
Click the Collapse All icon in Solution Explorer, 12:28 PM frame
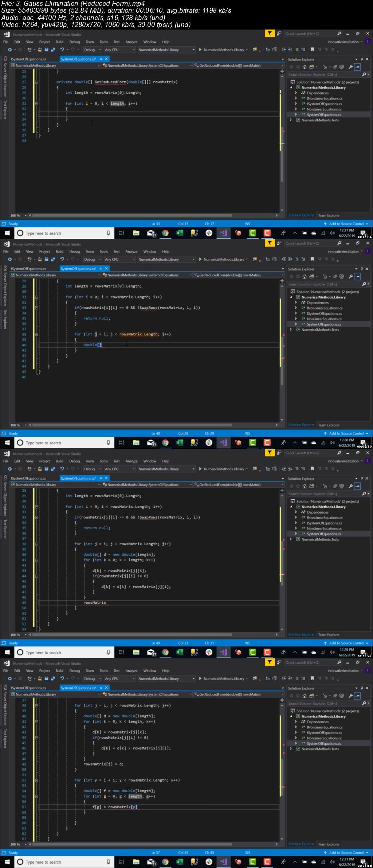click(335, 277)
